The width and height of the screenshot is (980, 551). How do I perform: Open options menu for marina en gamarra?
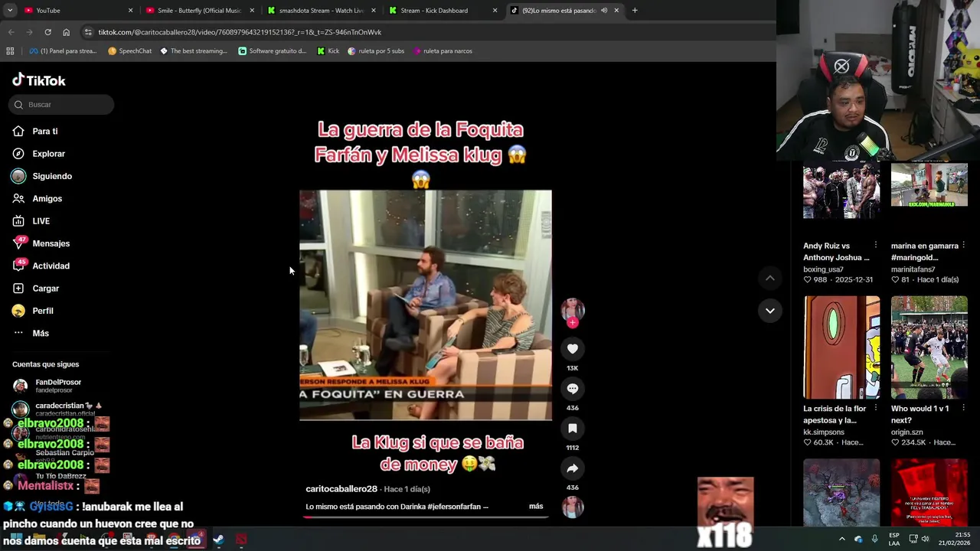tap(963, 246)
